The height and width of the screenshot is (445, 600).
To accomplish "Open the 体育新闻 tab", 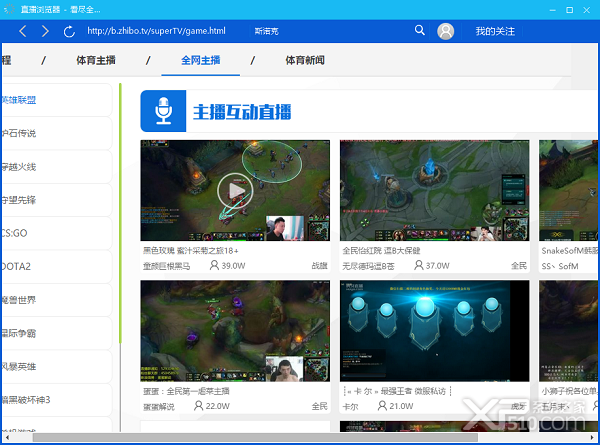I will pyautogui.click(x=305, y=60).
